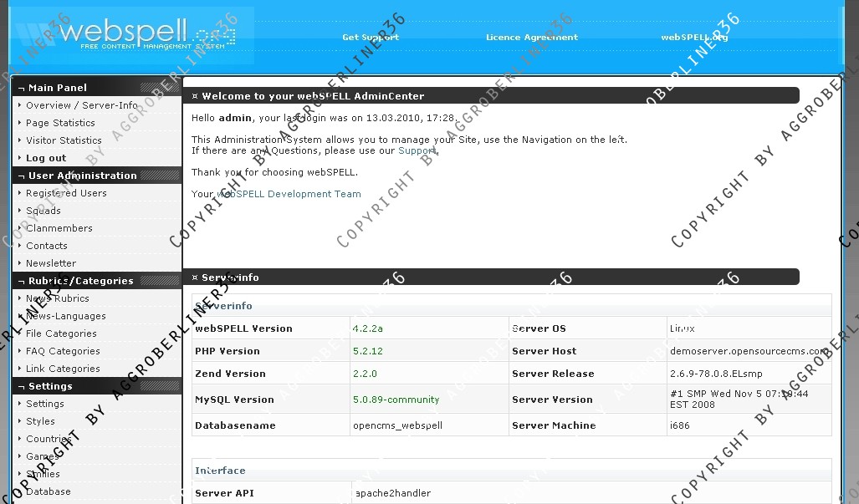Image resolution: width=859 pixels, height=504 pixels.
Task: Visit the webSPELL.org header link
Action: pyautogui.click(x=694, y=38)
